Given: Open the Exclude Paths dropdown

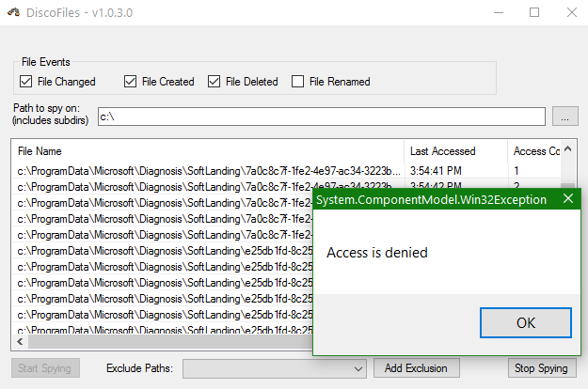Looking at the screenshot, I should click(x=275, y=368).
